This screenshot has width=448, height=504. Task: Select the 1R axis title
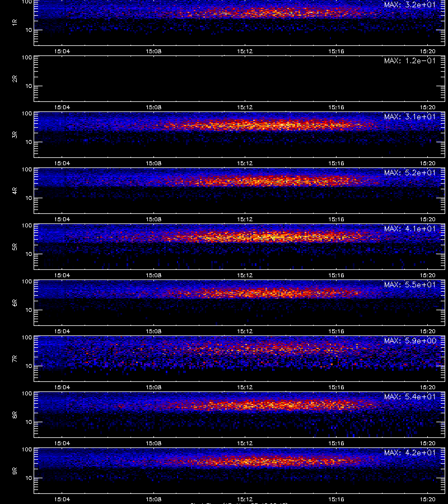coord(15,22)
